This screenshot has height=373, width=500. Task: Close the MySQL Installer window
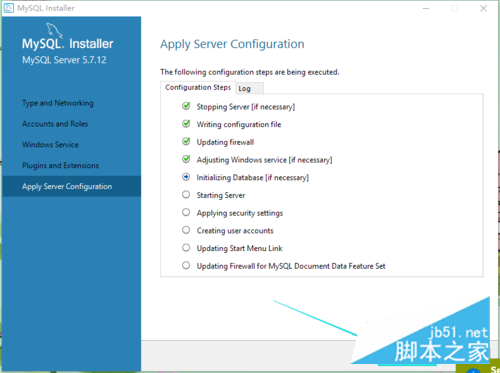483,8
